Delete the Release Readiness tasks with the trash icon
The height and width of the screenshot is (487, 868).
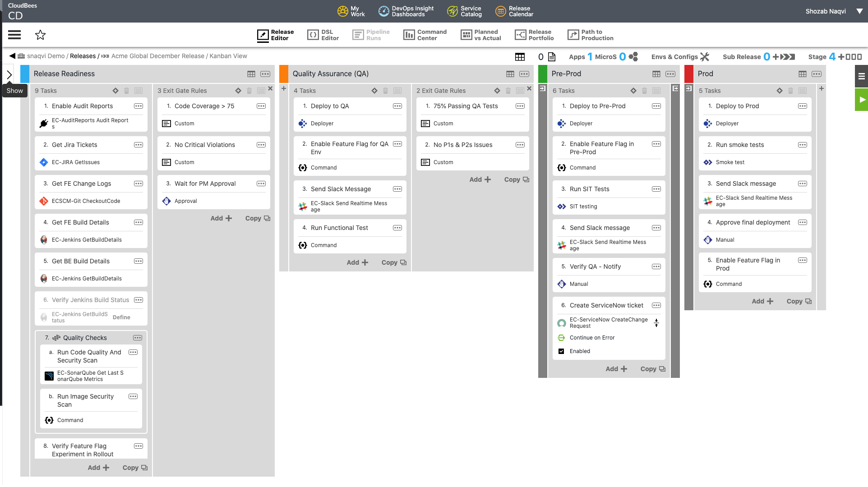coord(127,91)
